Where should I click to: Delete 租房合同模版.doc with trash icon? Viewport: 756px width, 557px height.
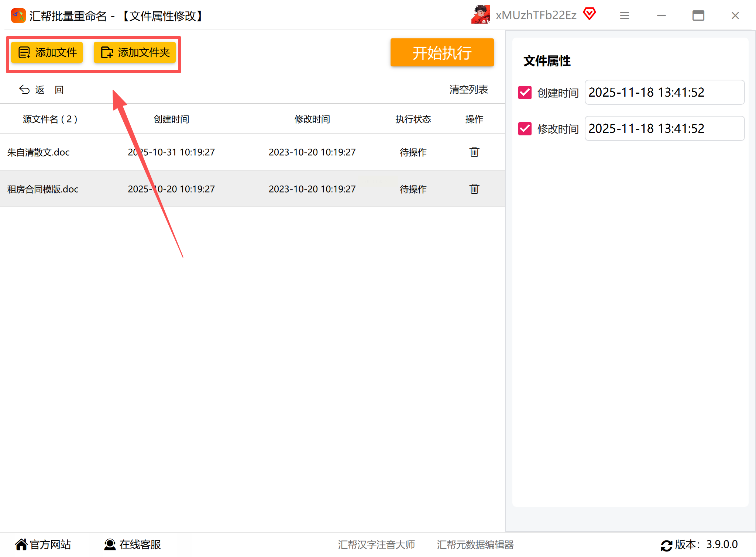(x=474, y=189)
